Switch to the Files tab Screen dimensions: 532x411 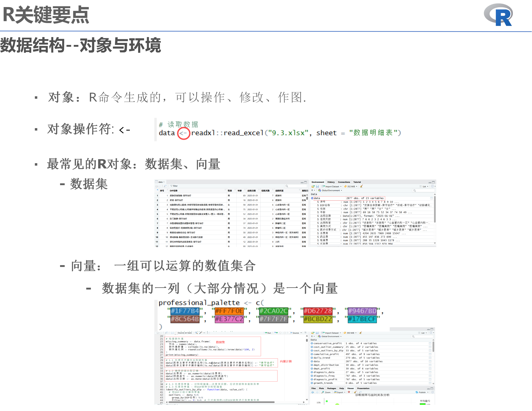click(x=314, y=388)
